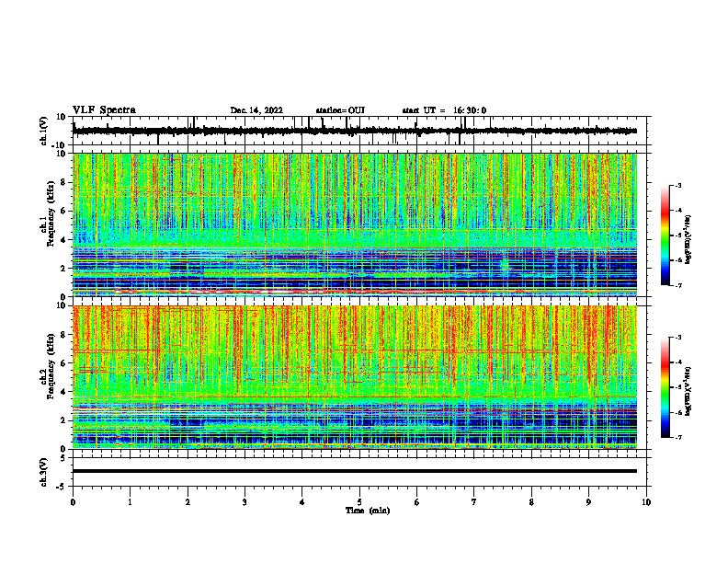This screenshot has width=728, height=563.
Task: Click the '-3' label on ch.1 colorbar
Action: (x=678, y=185)
